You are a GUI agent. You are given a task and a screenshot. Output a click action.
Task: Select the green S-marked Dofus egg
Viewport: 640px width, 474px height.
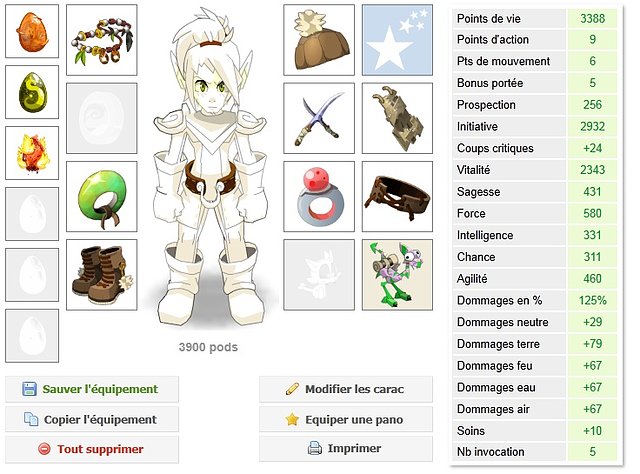[32, 92]
